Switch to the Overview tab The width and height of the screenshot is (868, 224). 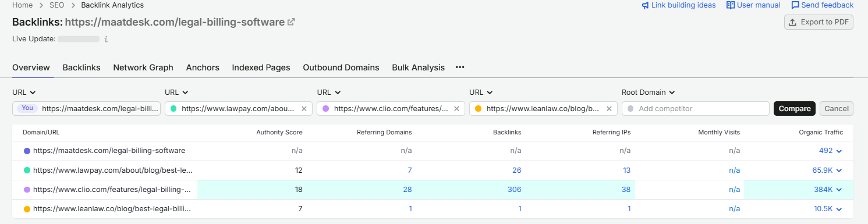pyautogui.click(x=31, y=67)
